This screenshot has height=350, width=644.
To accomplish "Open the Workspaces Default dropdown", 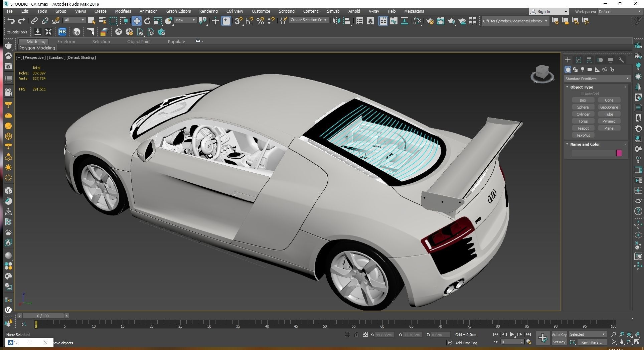I will pyautogui.click(x=620, y=11).
